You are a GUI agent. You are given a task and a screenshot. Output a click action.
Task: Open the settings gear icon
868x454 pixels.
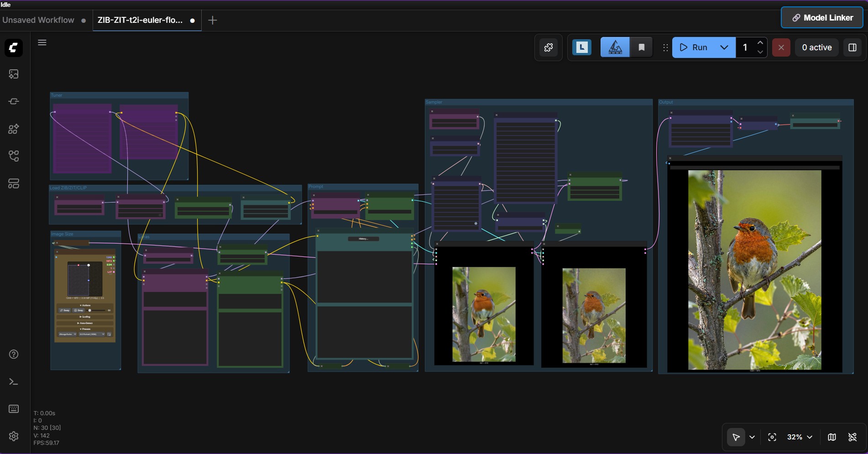click(x=14, y=436)
